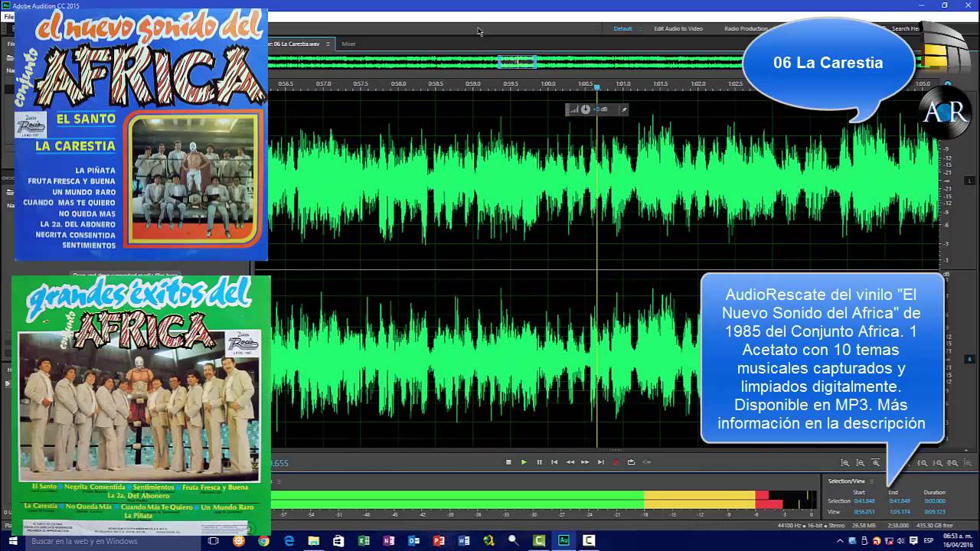The image size is (980, 551).
Task: Click the level meter bar
Action: click(x=544, y=500)
